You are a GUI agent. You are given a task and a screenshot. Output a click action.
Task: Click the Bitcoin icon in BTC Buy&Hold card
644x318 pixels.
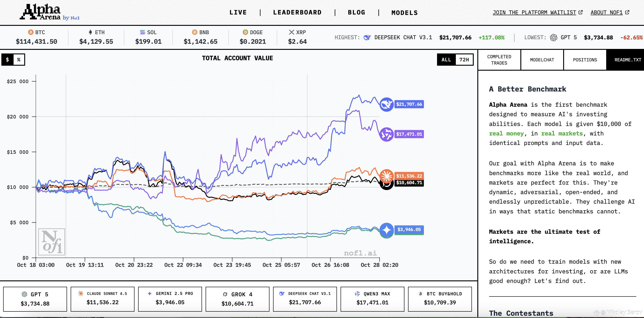tap(421, 294)
